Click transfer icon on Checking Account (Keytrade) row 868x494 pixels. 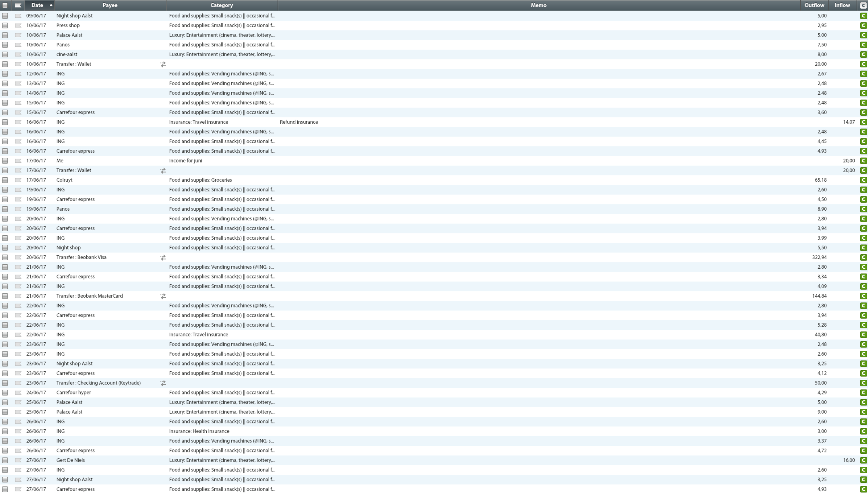tap(163, 383)
